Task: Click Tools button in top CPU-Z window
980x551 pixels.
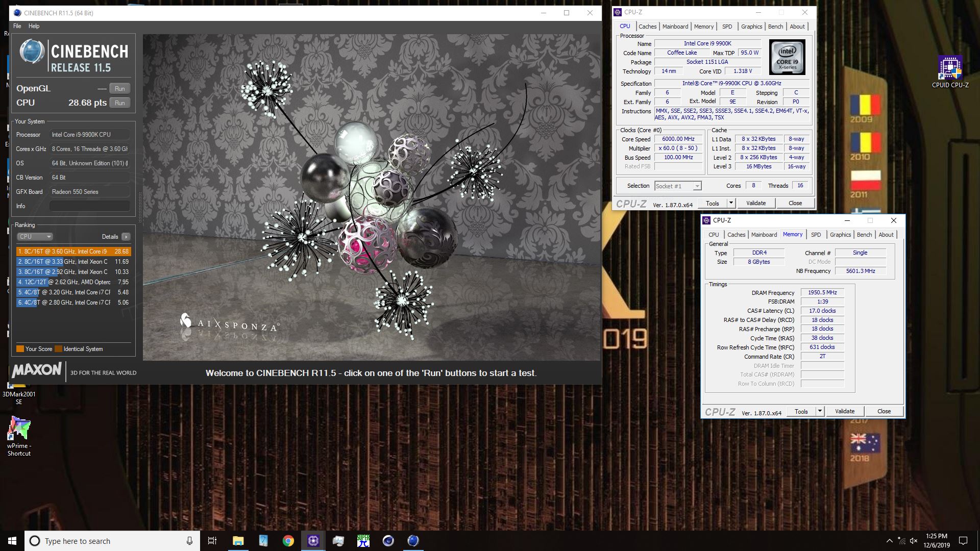Action: click(x=713, y=203)
